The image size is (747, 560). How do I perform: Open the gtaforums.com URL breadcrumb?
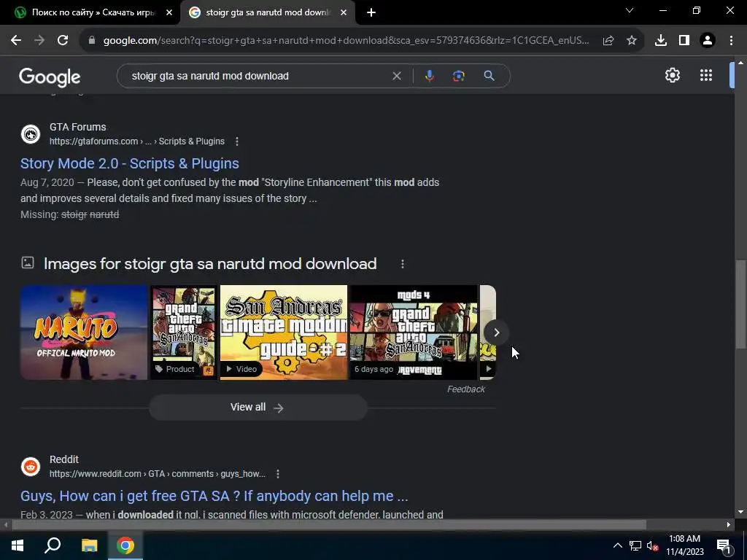tap(136, 141)
